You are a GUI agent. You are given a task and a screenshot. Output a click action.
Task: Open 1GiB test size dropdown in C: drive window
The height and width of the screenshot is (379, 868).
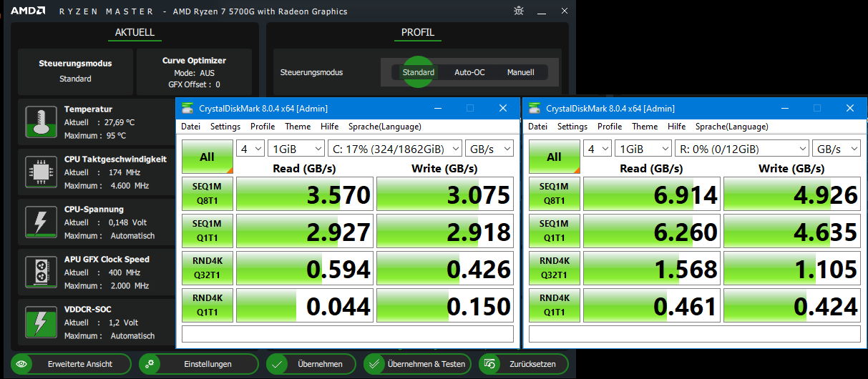(296, 149)
